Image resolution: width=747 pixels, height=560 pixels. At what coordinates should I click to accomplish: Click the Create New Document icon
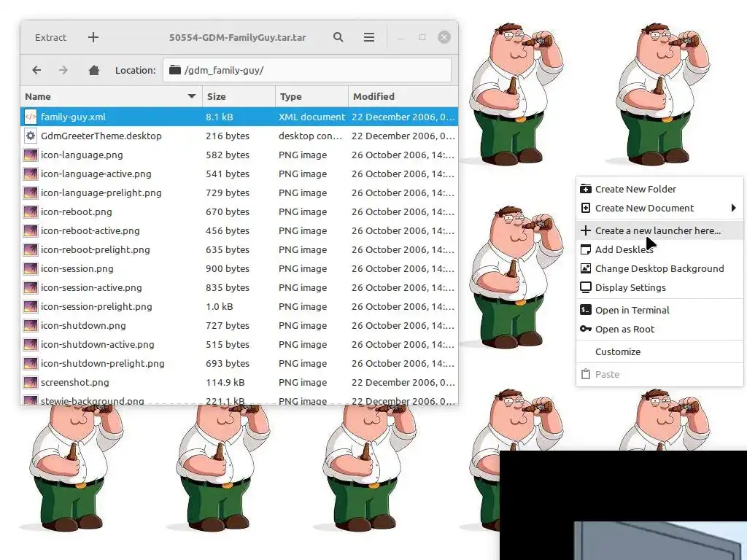(x=586, y=208)
